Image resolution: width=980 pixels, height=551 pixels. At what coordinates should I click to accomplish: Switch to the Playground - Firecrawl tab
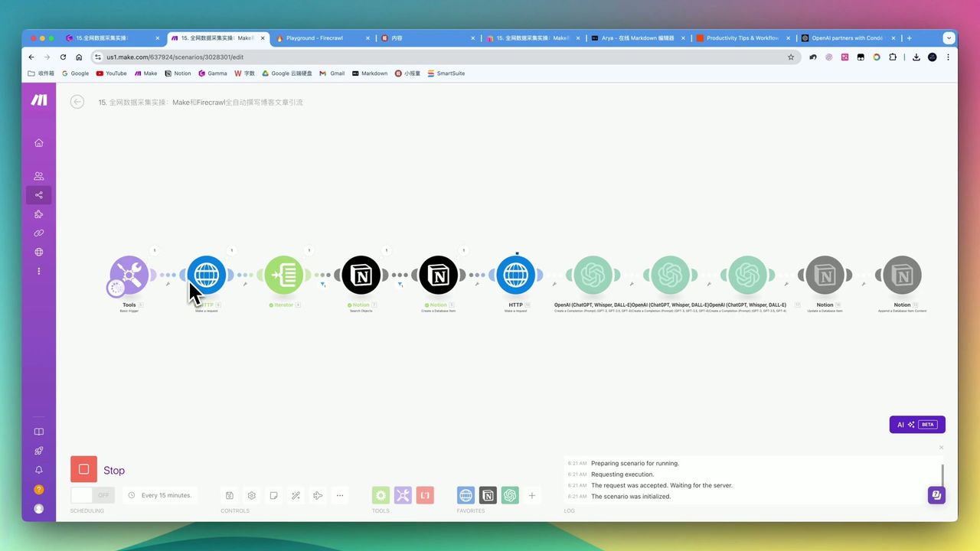coord(322,37)
